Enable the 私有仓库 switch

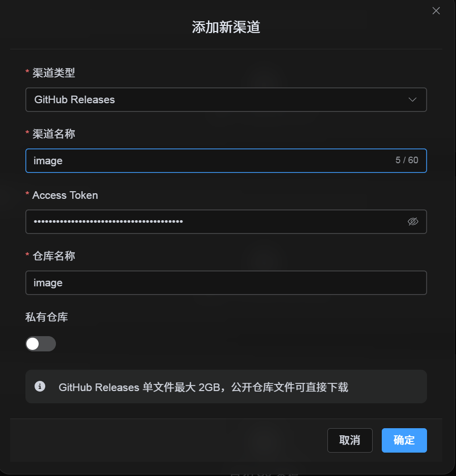coord(41,344)
